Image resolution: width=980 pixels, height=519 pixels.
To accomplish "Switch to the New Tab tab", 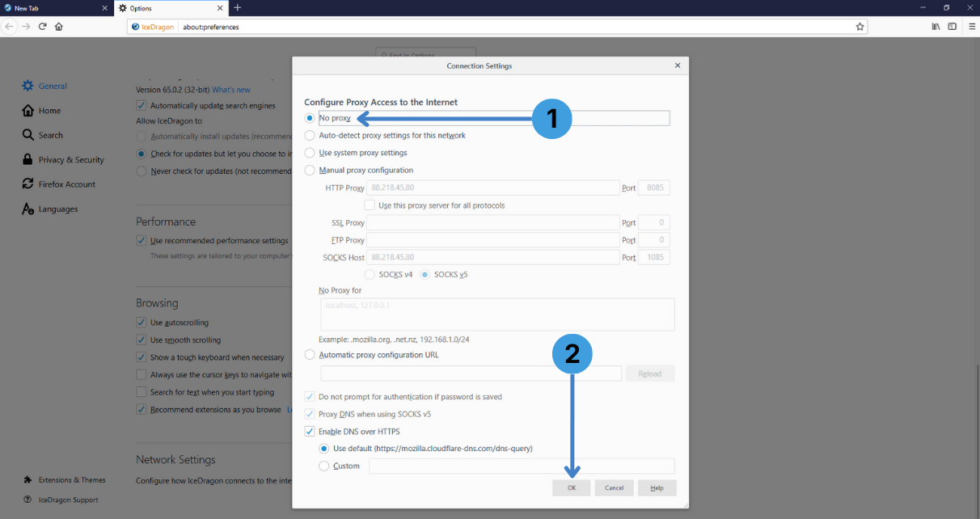I will pyautogui.click(x=57, y=8).
